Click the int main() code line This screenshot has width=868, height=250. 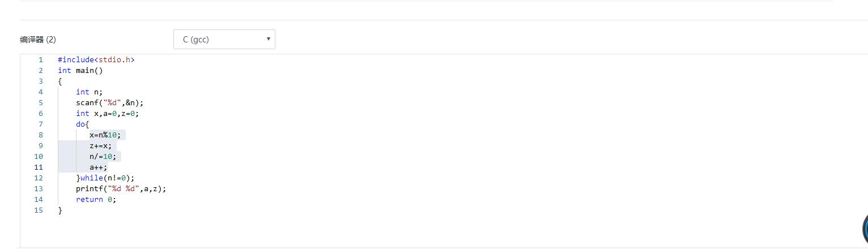click(x=80, y=71)
